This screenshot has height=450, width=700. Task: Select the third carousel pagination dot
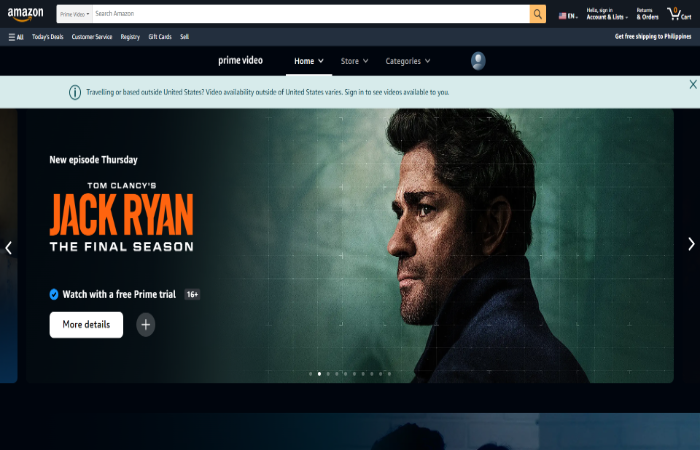tap(328, 374)
